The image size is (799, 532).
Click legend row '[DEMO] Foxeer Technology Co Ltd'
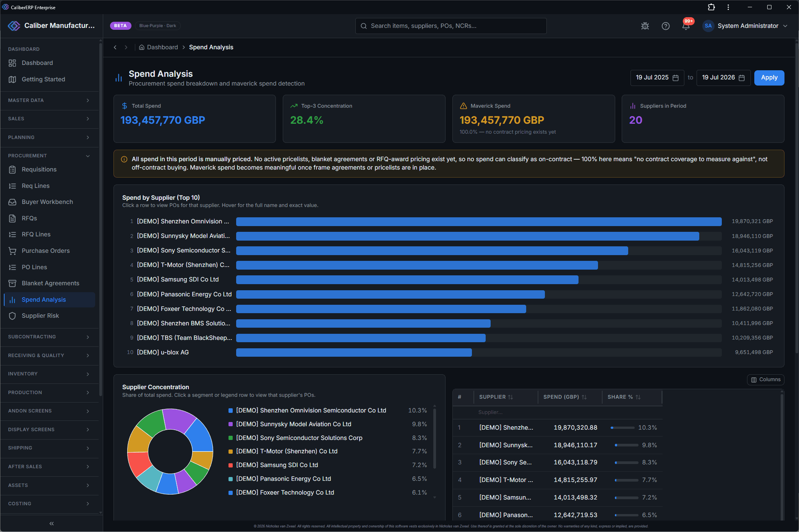click(x=327, y=493)
